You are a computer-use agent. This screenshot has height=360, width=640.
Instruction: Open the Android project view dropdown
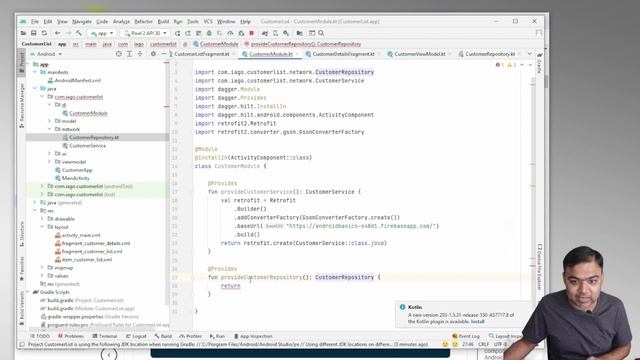46,54
